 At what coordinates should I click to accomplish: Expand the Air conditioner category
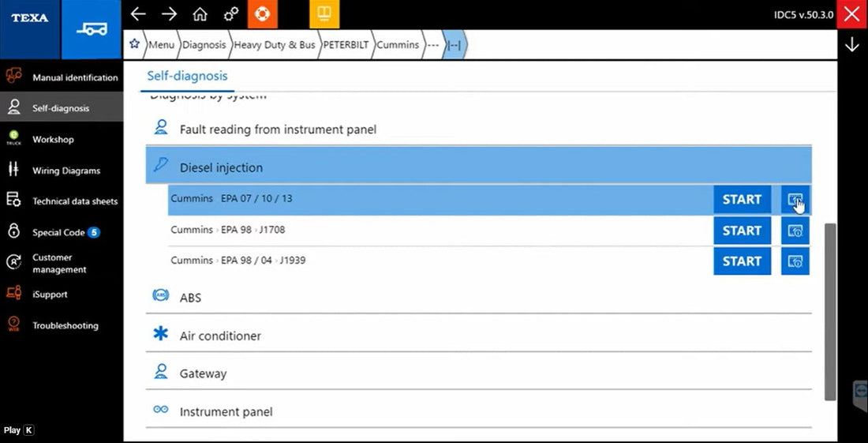(220, 336)
